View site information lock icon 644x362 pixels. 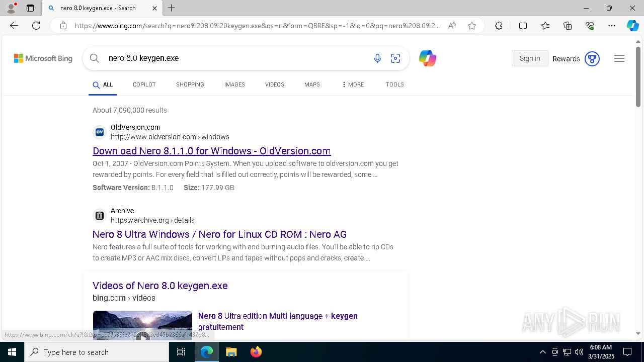tap(63, 26)
